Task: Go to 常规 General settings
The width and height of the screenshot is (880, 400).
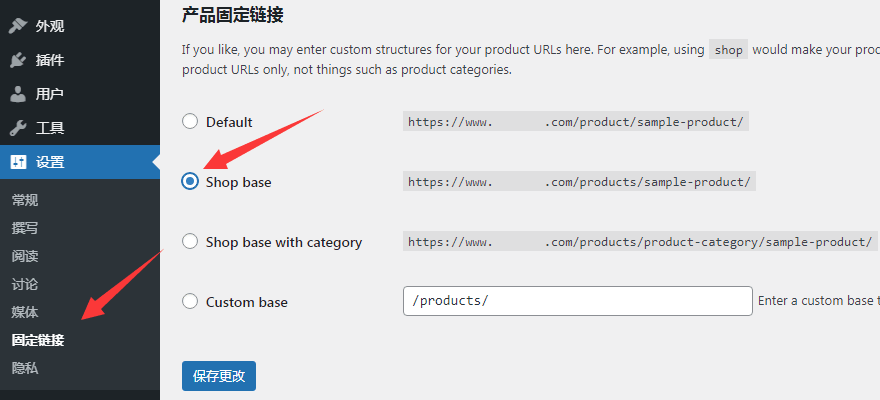Action: (25, 200)
